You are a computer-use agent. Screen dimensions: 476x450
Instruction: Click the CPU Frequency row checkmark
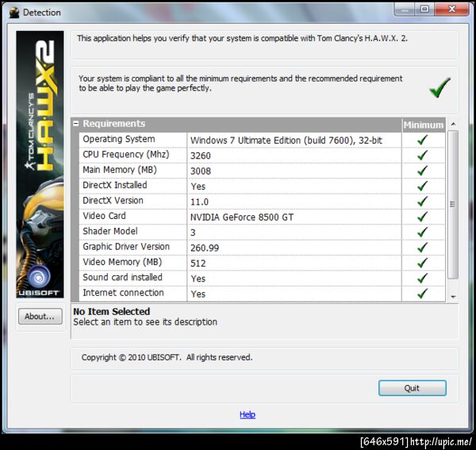(x=422, y=156)
